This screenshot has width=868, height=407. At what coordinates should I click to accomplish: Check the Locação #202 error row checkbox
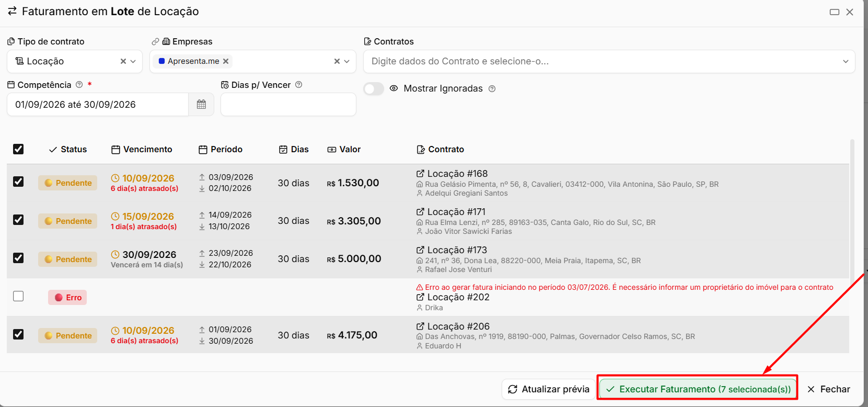tap(18, 296)
